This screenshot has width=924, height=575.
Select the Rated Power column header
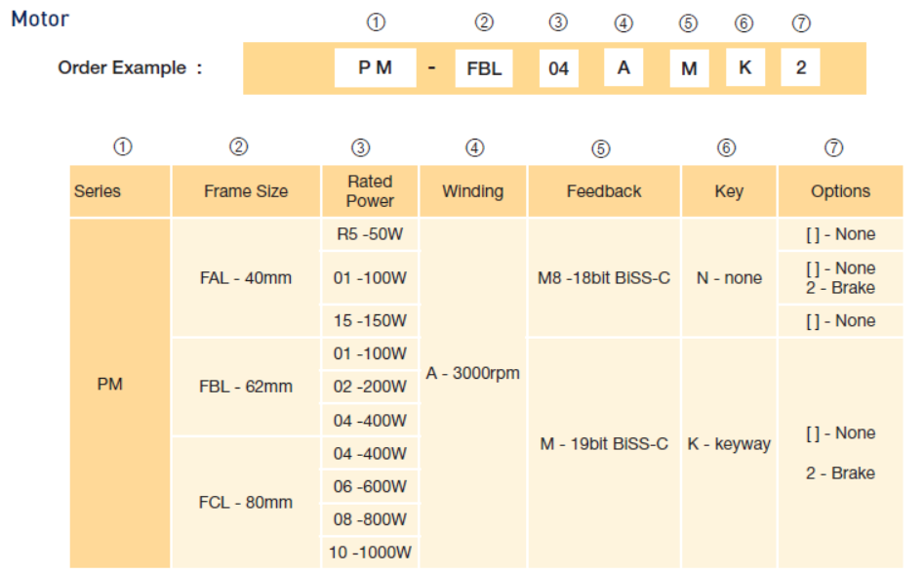coord(370,191)
